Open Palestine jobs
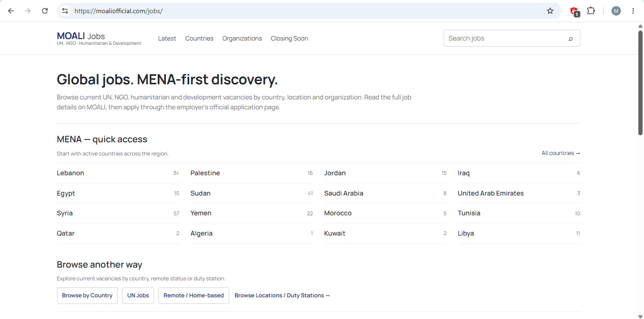The height and width of the screenshot is (319, 644). (252, 173)
